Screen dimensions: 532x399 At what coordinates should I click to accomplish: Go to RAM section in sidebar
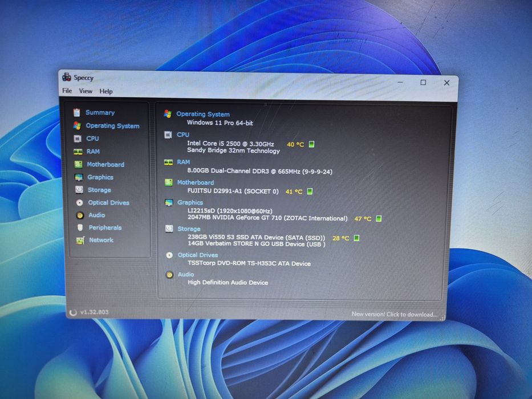click(x=94, y=152)
